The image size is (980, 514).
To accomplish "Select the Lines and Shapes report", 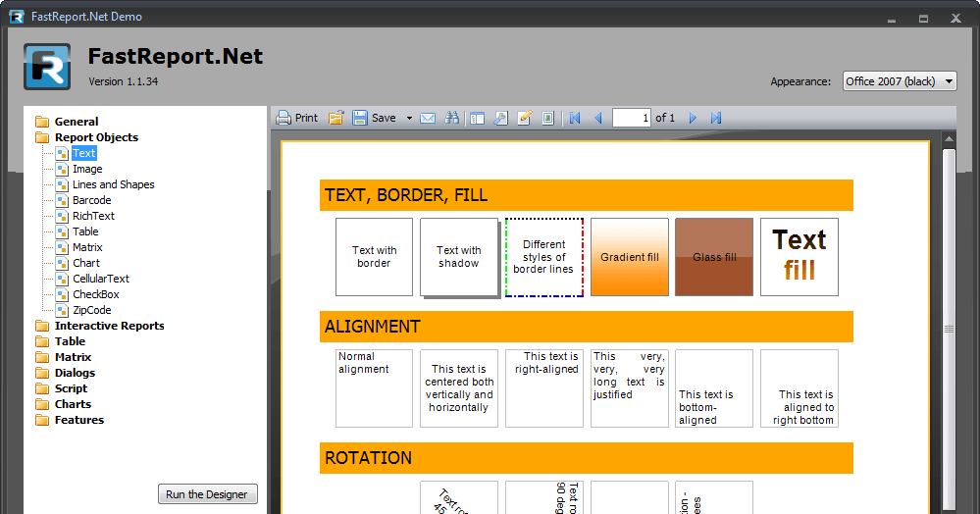I will pyautogui.click(x=113, y=184).
